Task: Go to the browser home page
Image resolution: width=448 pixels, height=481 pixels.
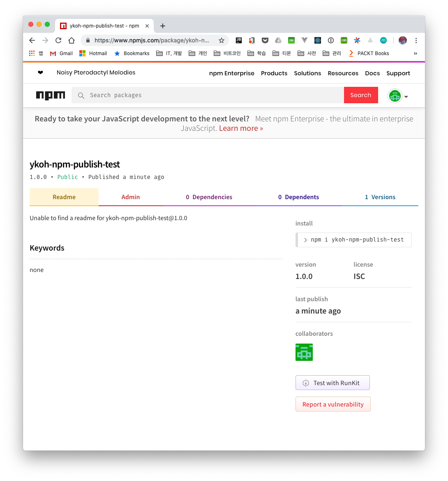Action: coord(72,40)
